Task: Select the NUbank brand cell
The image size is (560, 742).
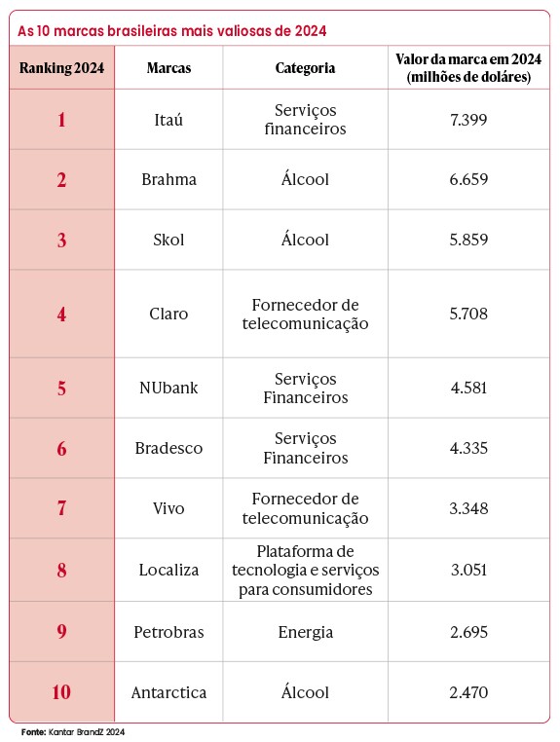Action: point(168,388)
